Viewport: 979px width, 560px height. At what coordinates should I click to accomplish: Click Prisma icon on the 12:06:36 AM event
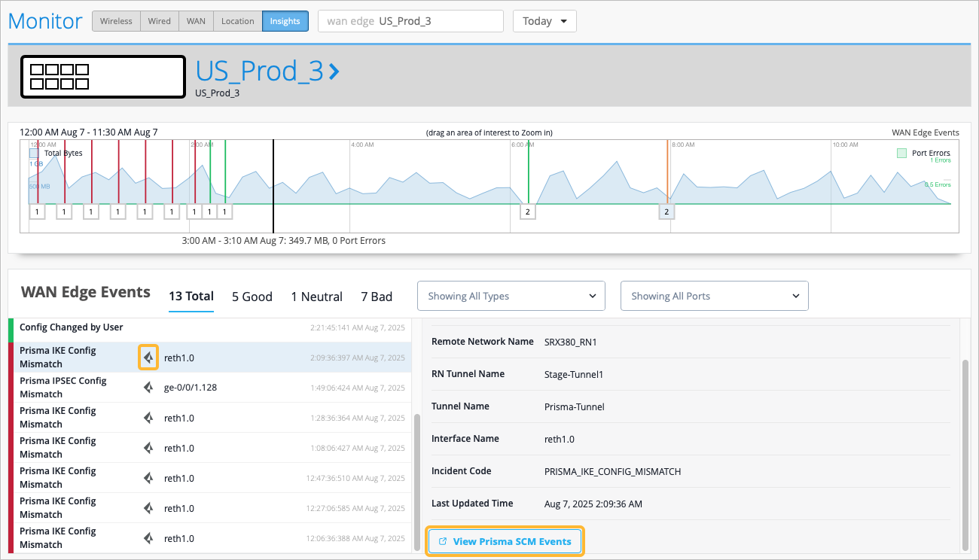tap(148, 538)
